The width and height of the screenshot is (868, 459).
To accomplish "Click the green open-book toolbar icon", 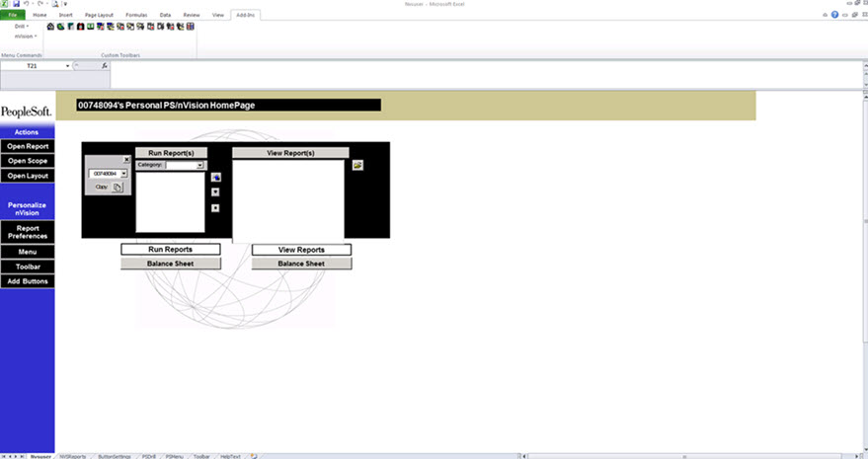I will coord(90,26).
